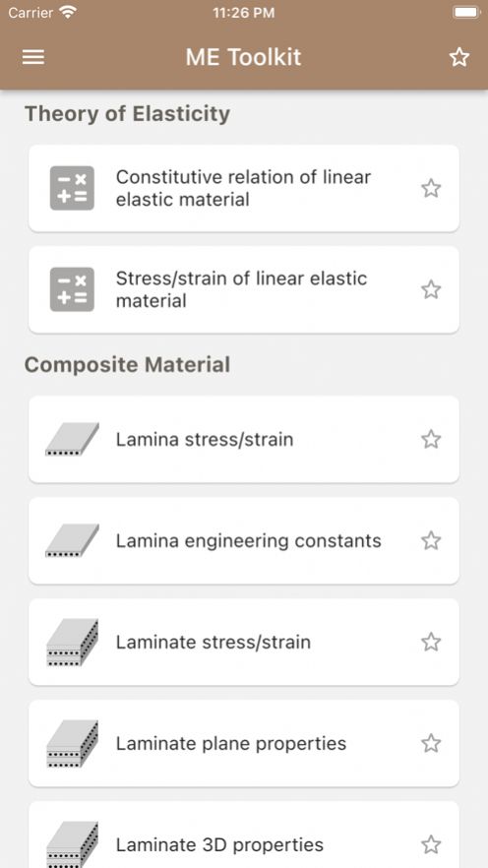The image size is (488, 868).
Task: Favorite Constitutive relation of linear elastic material
Action: pos(431,188)
